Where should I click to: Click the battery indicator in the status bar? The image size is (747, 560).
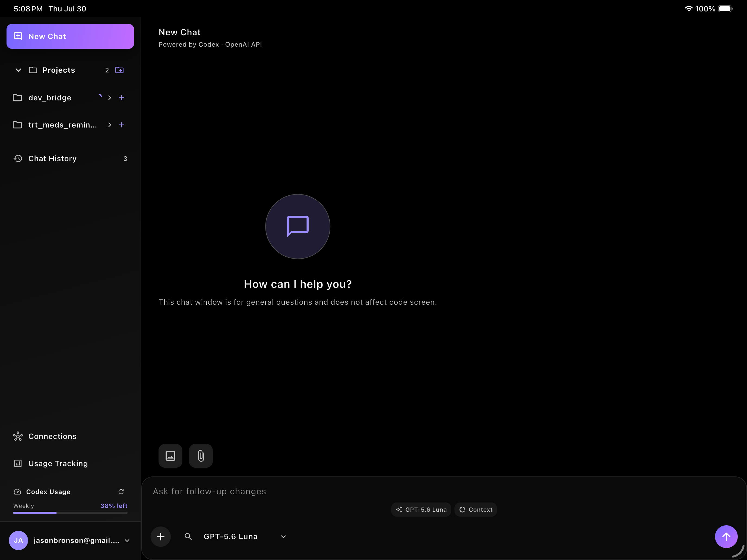pos(725,9)
